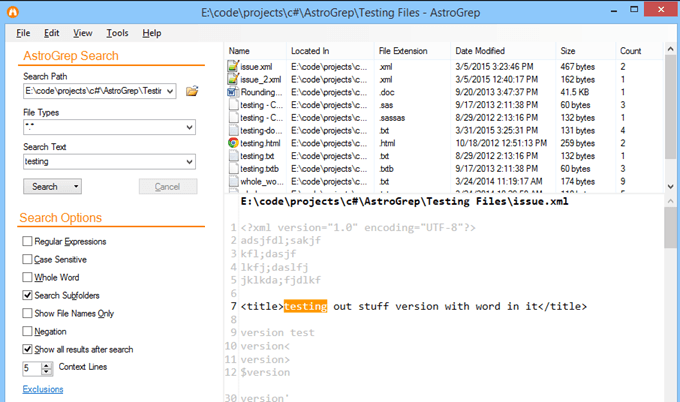The image size is (680, 402).
Task: Click the preview file path header issue.xml
Action: (404, 201)
